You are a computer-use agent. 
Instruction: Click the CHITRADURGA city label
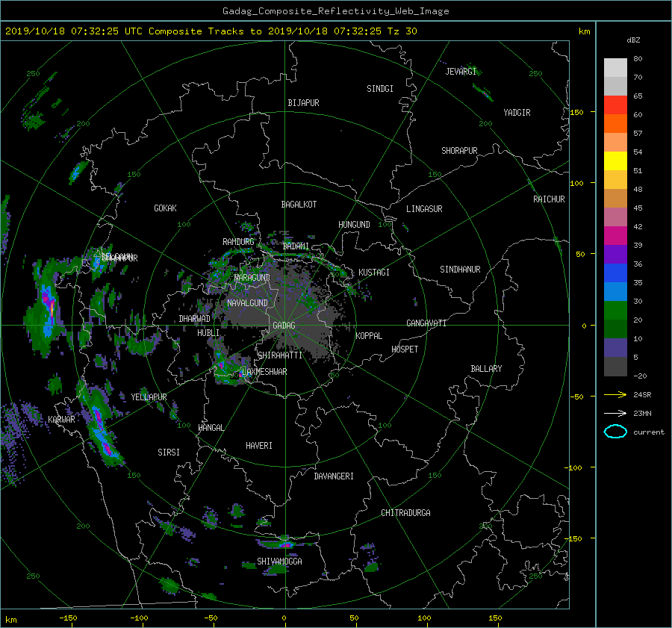[x=405, y=513]
